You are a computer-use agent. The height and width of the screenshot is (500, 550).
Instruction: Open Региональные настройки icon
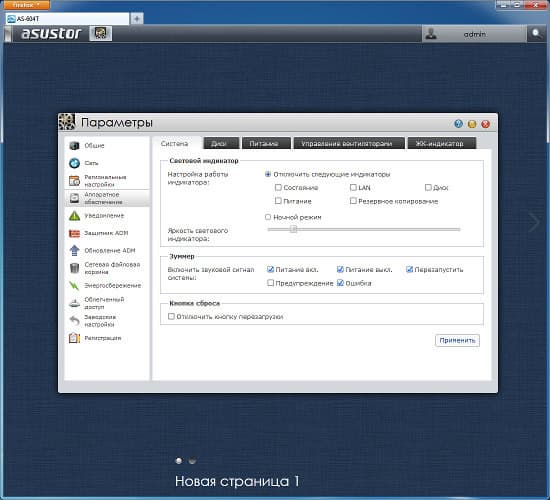[74, 181]
